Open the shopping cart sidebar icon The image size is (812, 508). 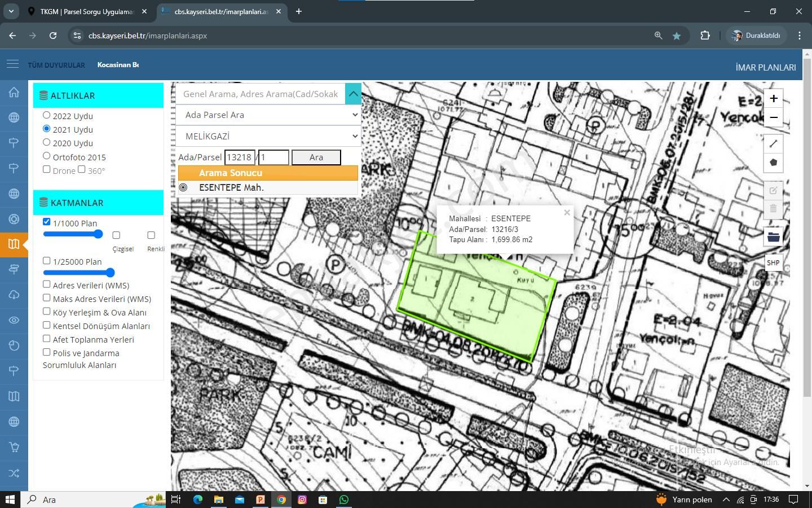(14, 447)
